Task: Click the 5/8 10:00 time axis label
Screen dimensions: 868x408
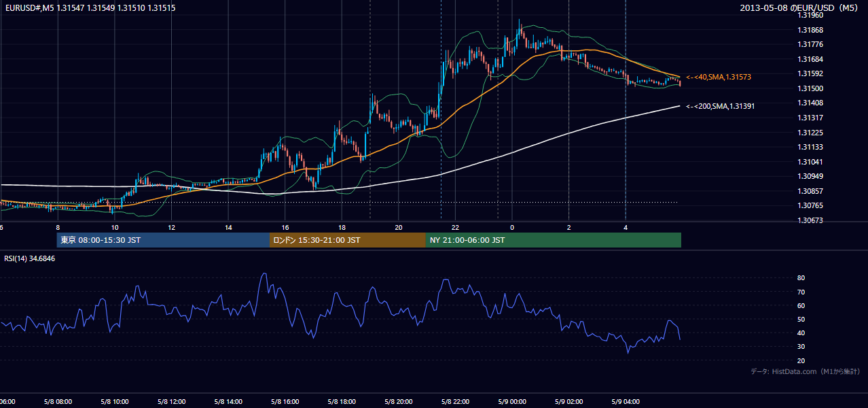Action: pos(114,402)
